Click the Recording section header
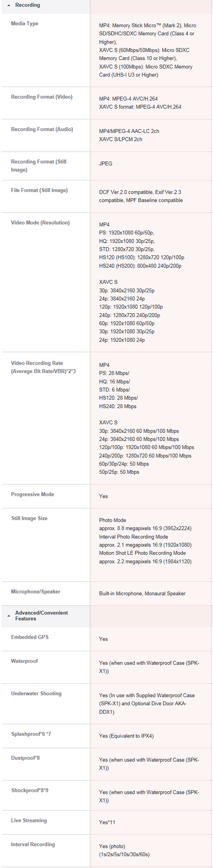The image size is (213, 868). tap(27, 5)
